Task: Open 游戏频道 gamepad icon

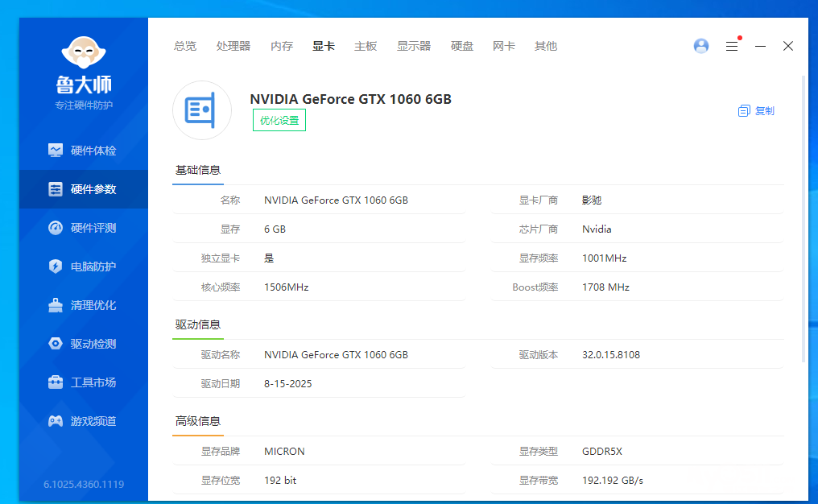Action: click(x=56, y=421)
